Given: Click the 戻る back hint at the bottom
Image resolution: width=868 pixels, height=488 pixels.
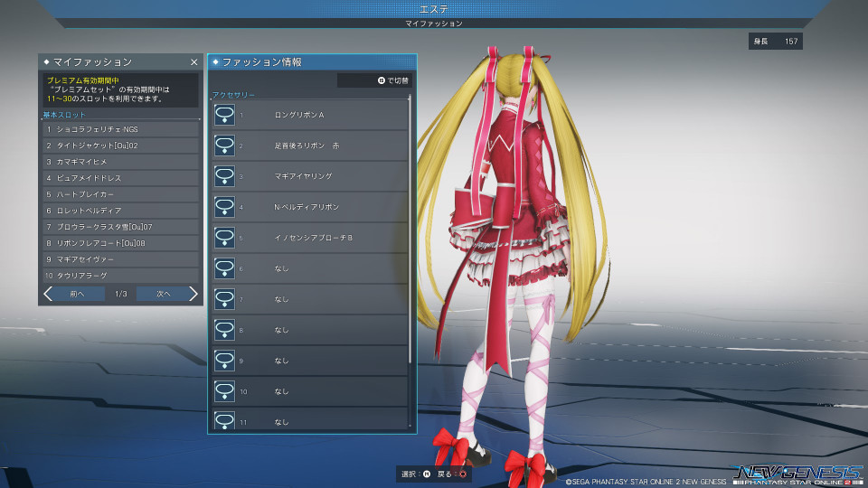Looking at the screenshot, I should click(452, 474).
